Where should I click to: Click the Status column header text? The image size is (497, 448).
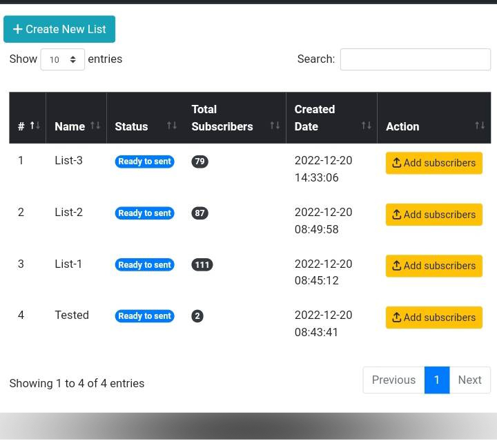(131, 126)
